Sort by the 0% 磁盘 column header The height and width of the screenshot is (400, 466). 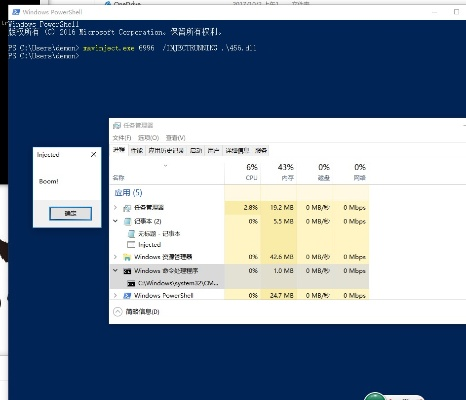click(315, 172)
